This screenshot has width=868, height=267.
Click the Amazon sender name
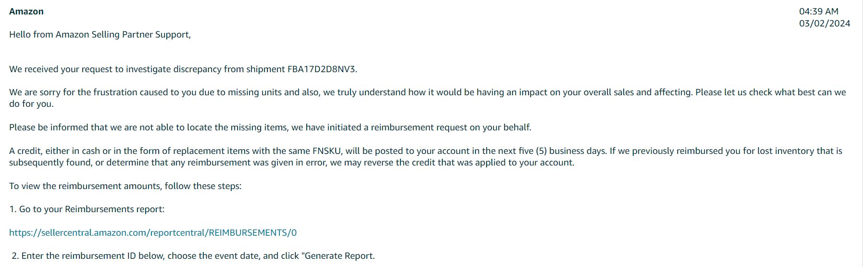[x=26, y=12]
